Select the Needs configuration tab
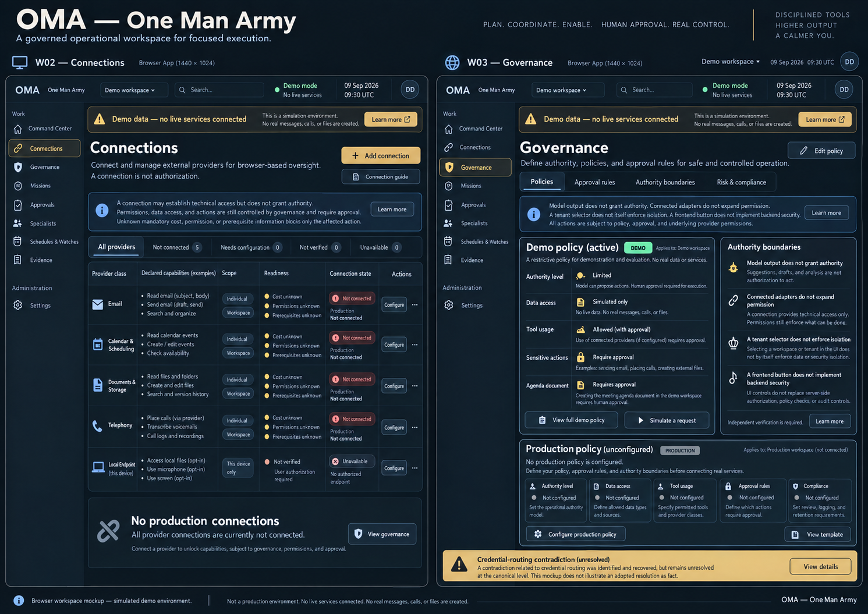The width and height of the screenshot is (868, 614). tap(251, 247)
